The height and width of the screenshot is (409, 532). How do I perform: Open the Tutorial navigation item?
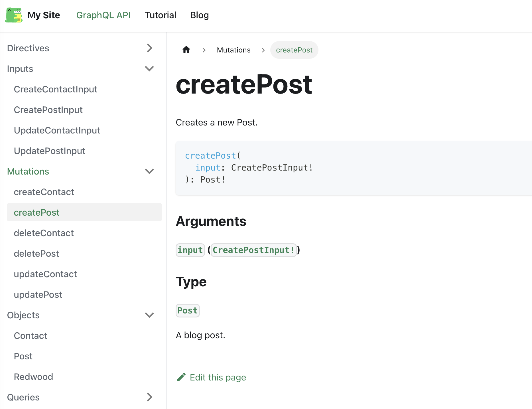[x=160, y=15]
